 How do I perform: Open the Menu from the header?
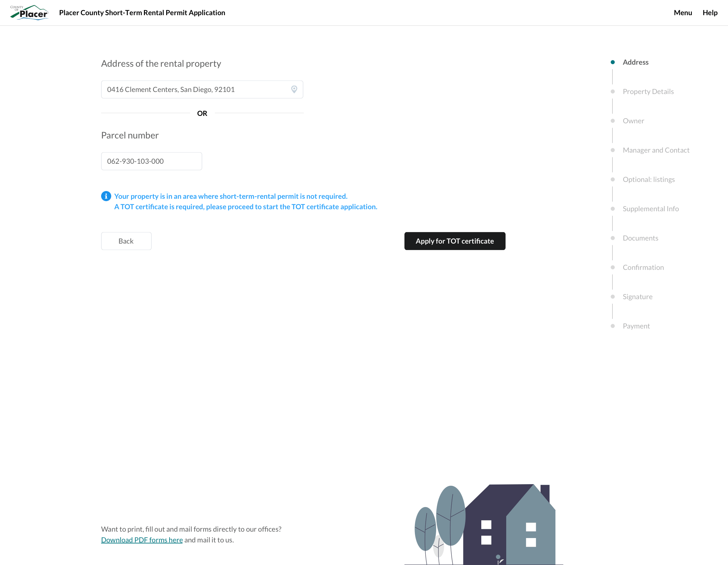683,12
